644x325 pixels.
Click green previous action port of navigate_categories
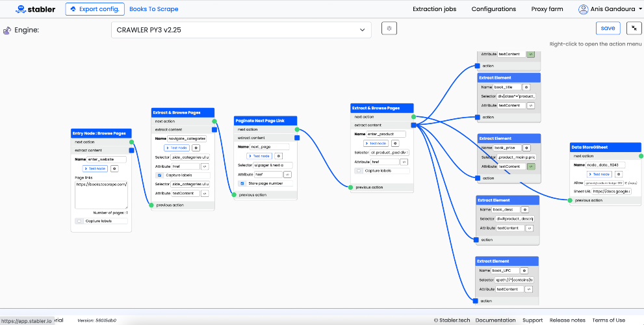click(151, 205)
